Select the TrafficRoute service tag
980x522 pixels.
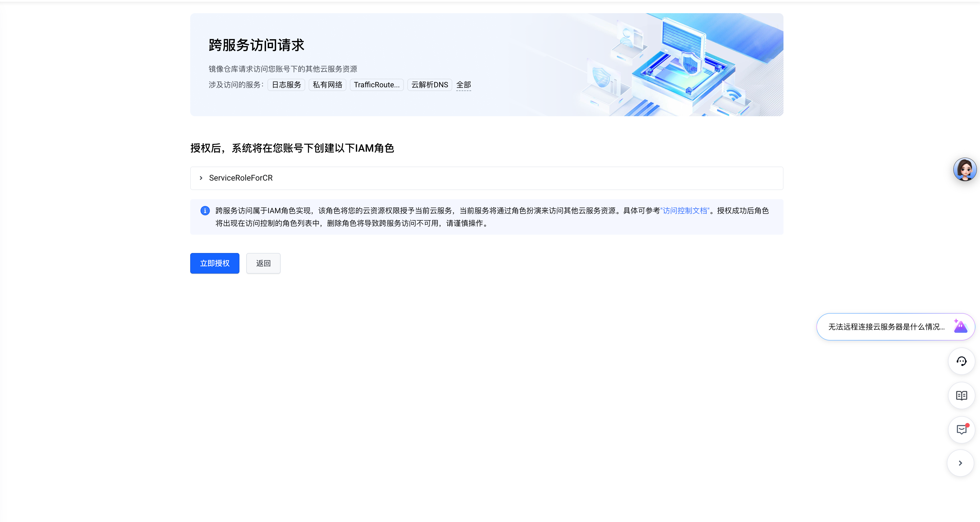coord(377,85)
